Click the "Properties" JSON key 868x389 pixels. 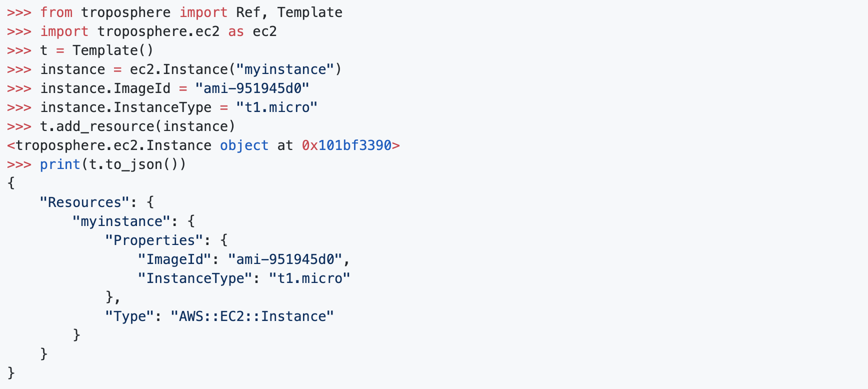coord(154,240)
